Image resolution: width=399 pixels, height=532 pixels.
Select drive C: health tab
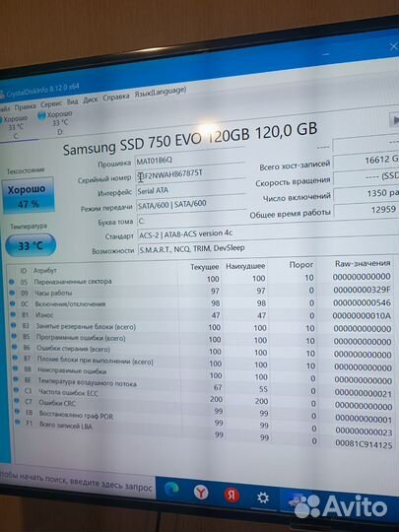15,127
